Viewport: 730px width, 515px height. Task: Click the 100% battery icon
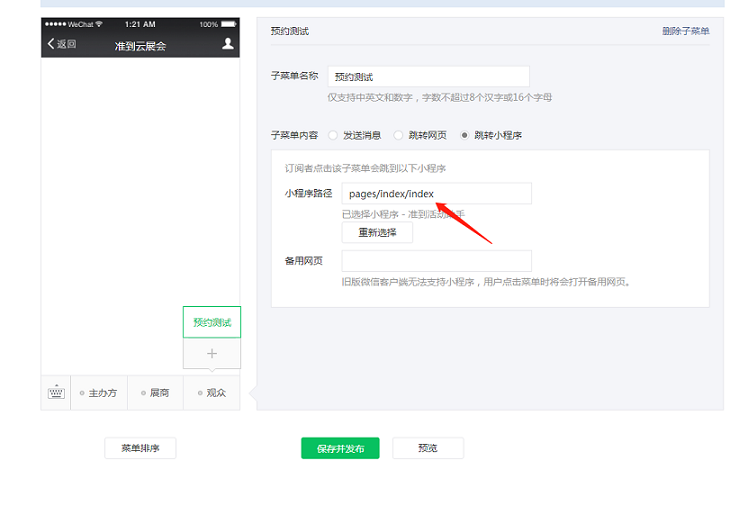coord(229,24)
